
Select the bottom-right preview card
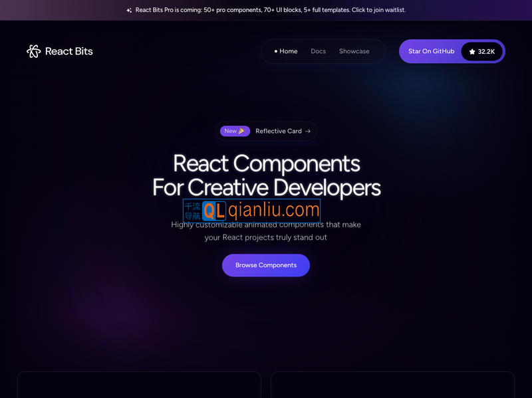click(x=392, y=385)
